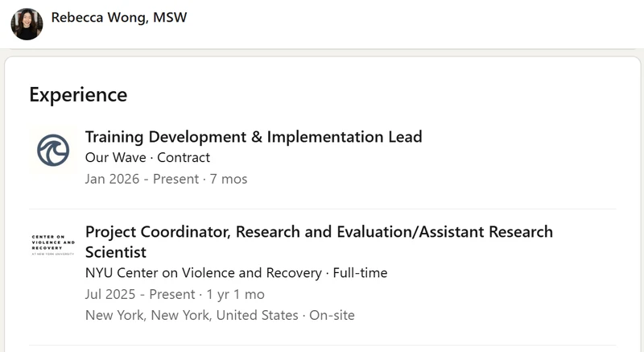The image size is (644, 352).
Task: Click the Contract employment type label
Action: [184, 158]
